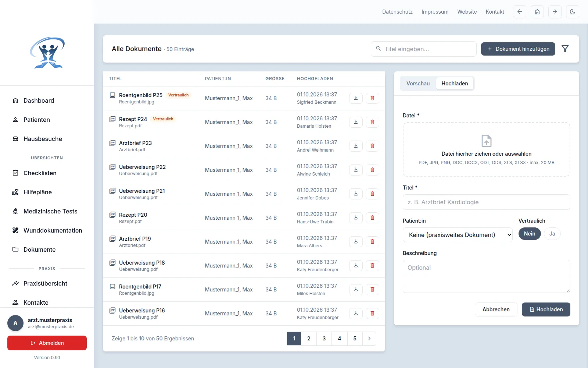The image size is (588, 368).
Task: Toggle dark mode moon icon
Action: (573, 12)
